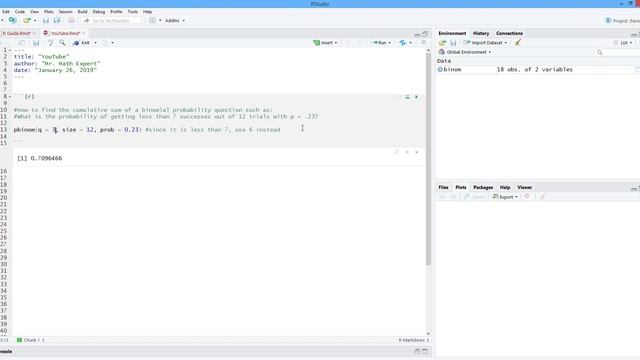Click the workspace panes grid icon
This screenshot has height=360, width=640.
point(152,20)
